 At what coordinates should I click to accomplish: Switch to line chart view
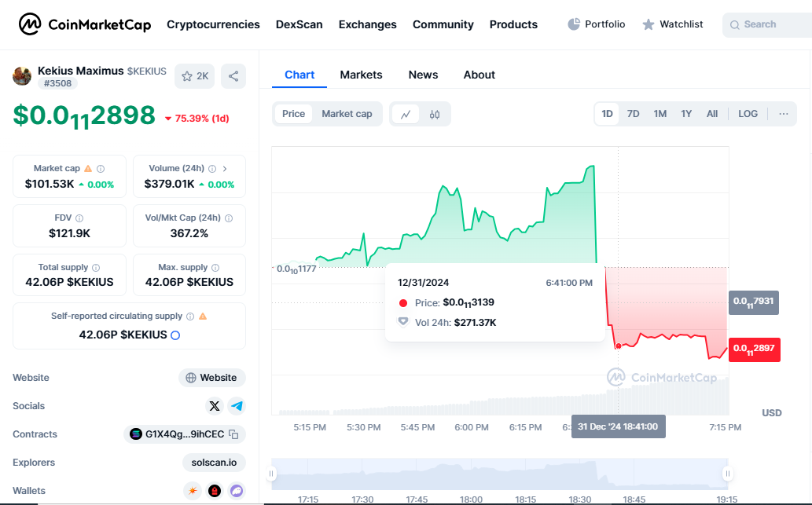pos(406,115)
